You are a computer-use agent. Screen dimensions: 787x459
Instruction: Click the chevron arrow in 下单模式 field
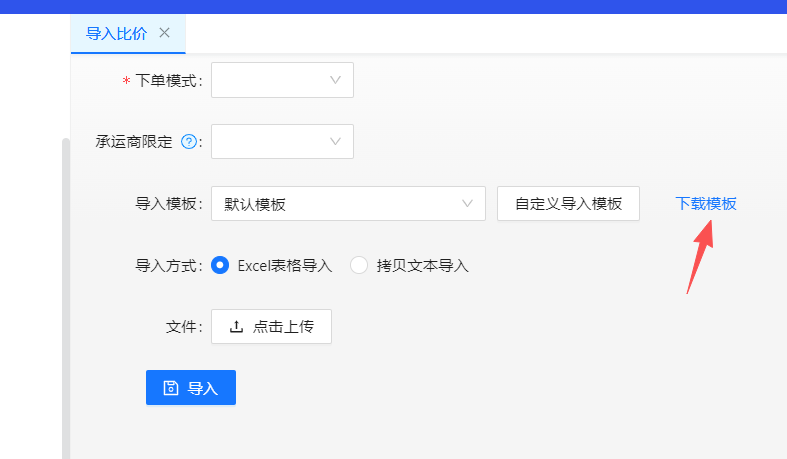point(335,80)
